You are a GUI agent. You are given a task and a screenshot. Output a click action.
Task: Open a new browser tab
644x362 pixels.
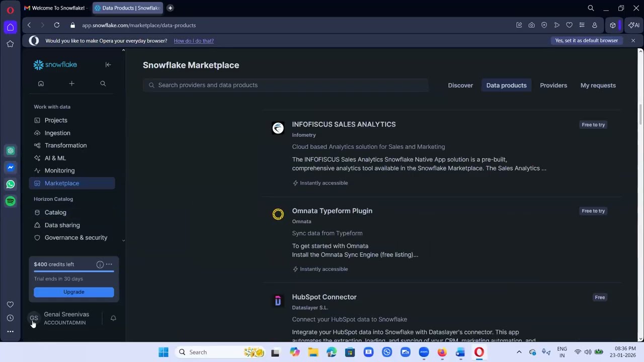(x=170, y=8)
